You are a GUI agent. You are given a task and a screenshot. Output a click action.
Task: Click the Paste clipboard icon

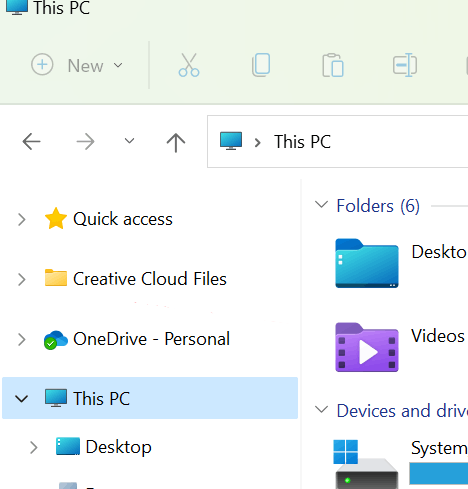[333, 65]
